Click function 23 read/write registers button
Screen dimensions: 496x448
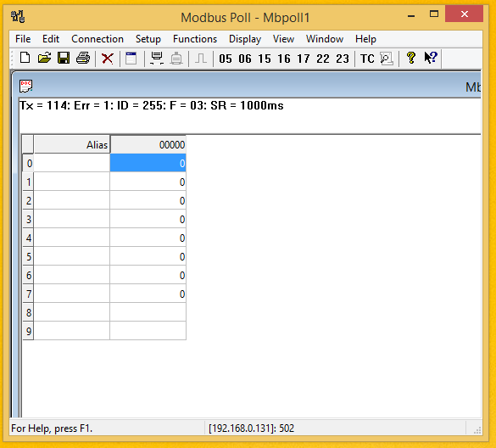click(343, 59)
